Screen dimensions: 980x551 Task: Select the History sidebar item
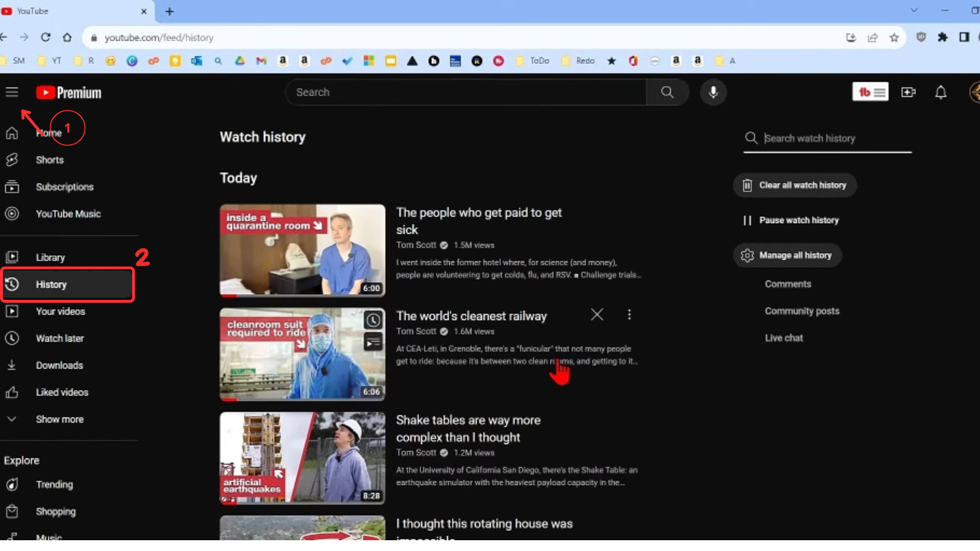[67, 285]
